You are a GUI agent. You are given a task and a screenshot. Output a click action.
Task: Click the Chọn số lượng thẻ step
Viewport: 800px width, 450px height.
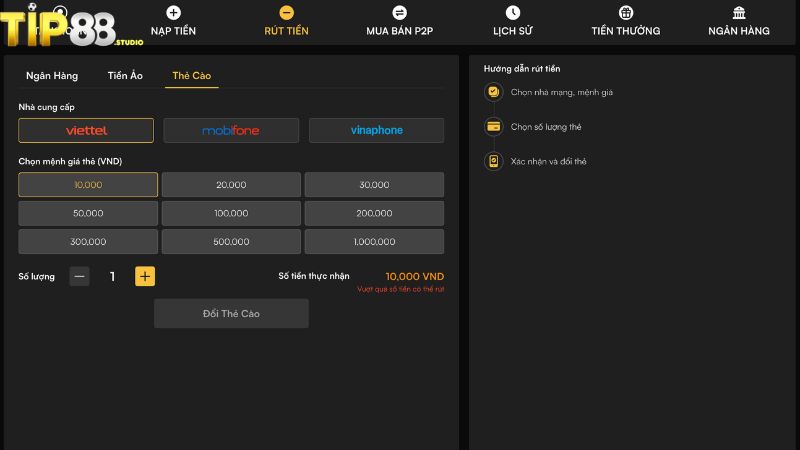pyautogui.click(x=546, y=127)
